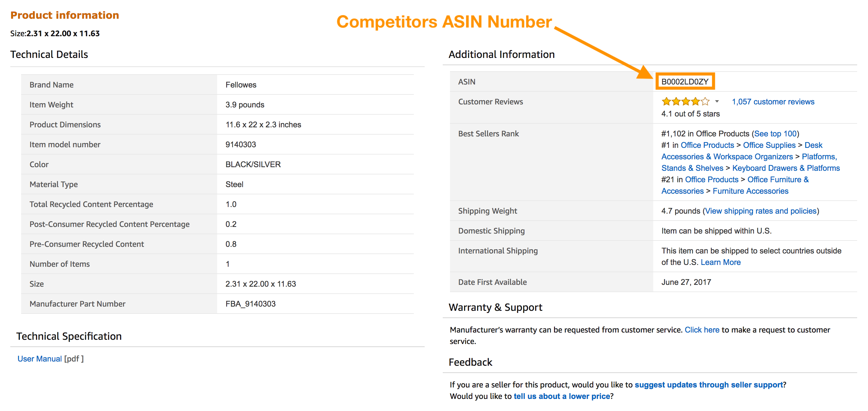Click View shipping rates and policies
Screen dimensions: 868x411
761,211
